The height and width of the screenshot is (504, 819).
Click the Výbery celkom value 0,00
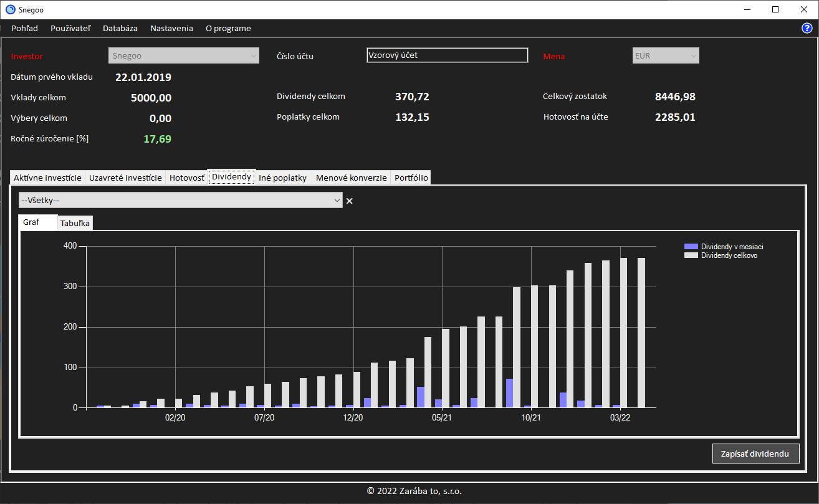click(x=160, y=118)
